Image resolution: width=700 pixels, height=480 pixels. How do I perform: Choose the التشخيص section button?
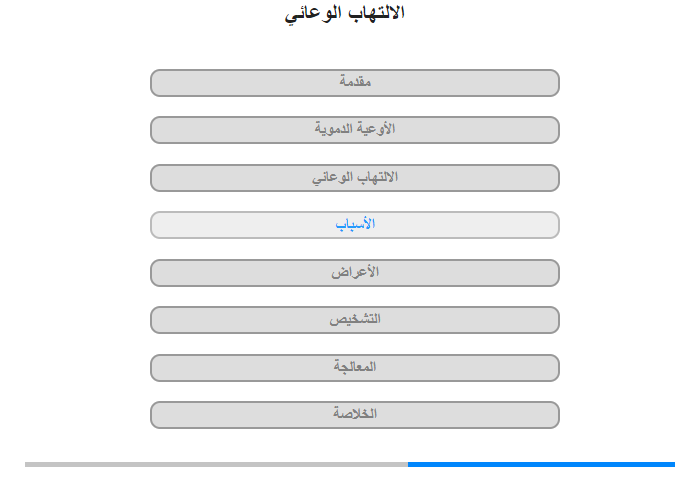(x=355, y=320)
